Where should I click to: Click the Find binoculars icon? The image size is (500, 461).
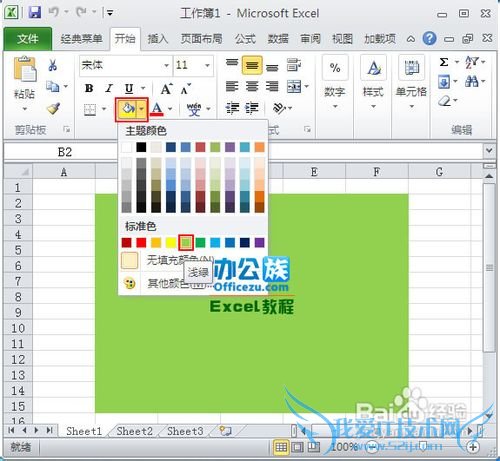tap(472, 81)
